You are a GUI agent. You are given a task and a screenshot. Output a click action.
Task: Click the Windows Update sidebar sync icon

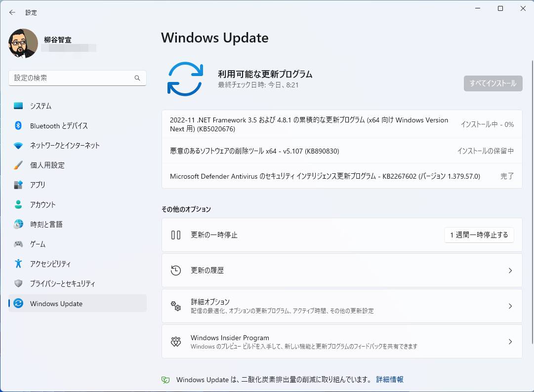coord(18,303)
